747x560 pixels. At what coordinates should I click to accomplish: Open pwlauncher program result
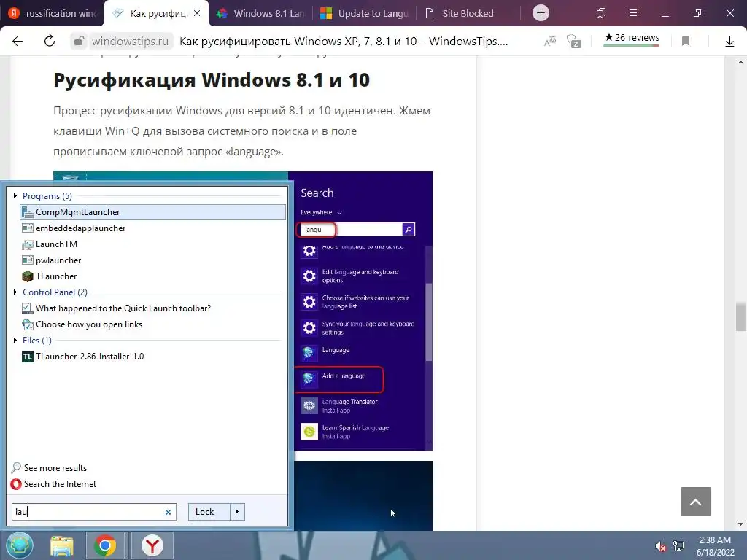coord(153,260)
